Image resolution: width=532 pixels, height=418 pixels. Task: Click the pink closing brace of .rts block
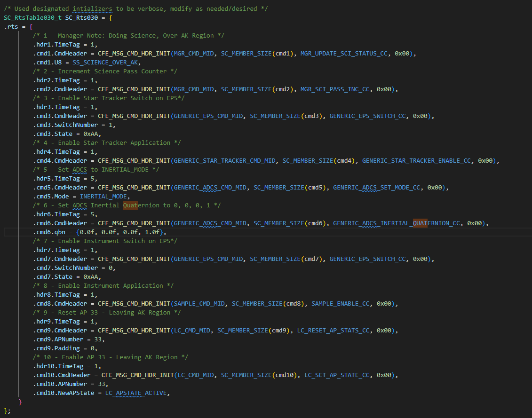click(x=20, y=402)
